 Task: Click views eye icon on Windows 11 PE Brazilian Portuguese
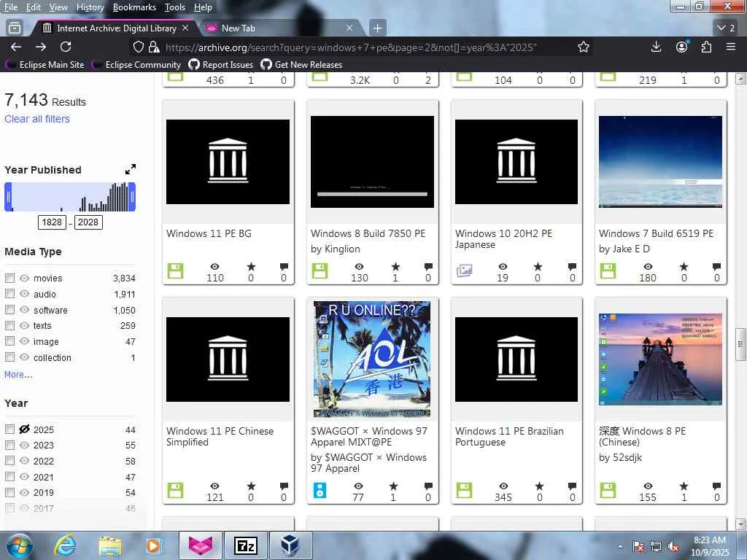503,486
